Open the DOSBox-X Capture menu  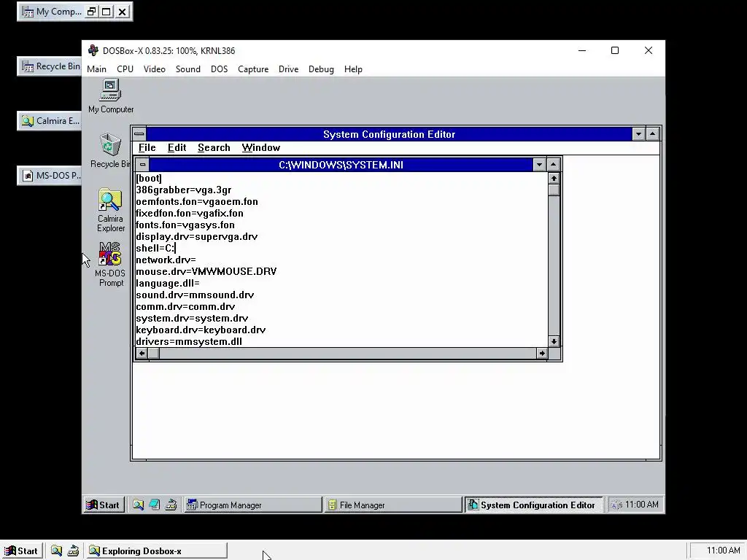coord(253,69)
